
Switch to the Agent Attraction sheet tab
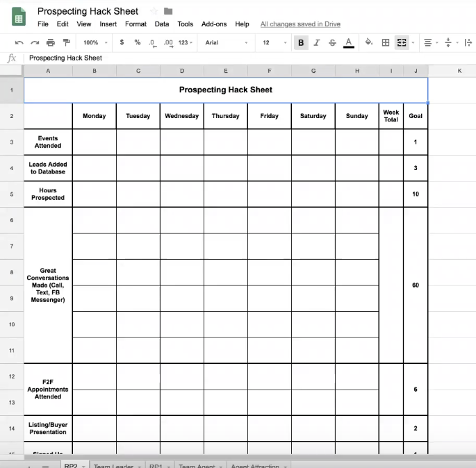[x=258, y=465]
